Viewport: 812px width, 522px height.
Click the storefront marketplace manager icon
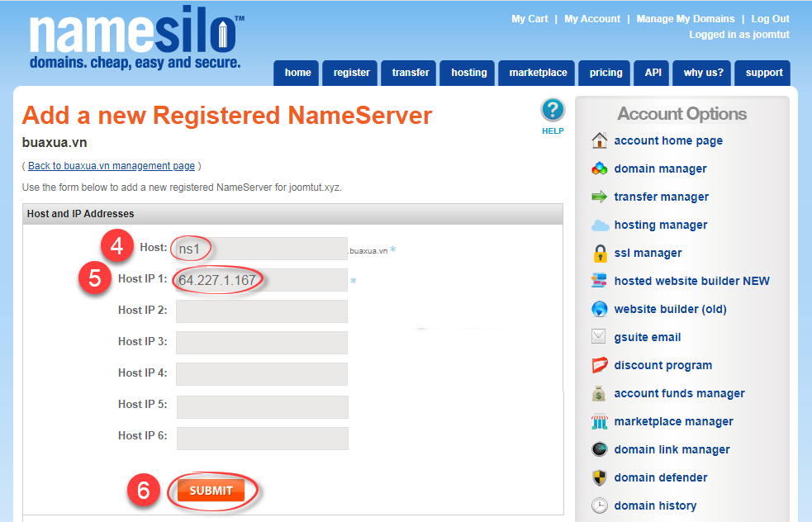click(x=599, y=421)
